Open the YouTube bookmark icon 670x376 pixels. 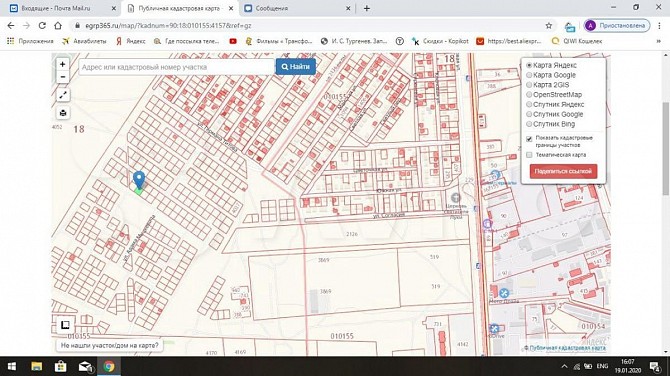click(x=233, y=41)
